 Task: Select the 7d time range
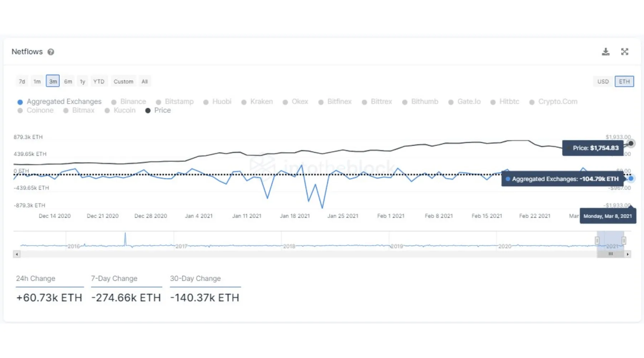tap(22, 82)
